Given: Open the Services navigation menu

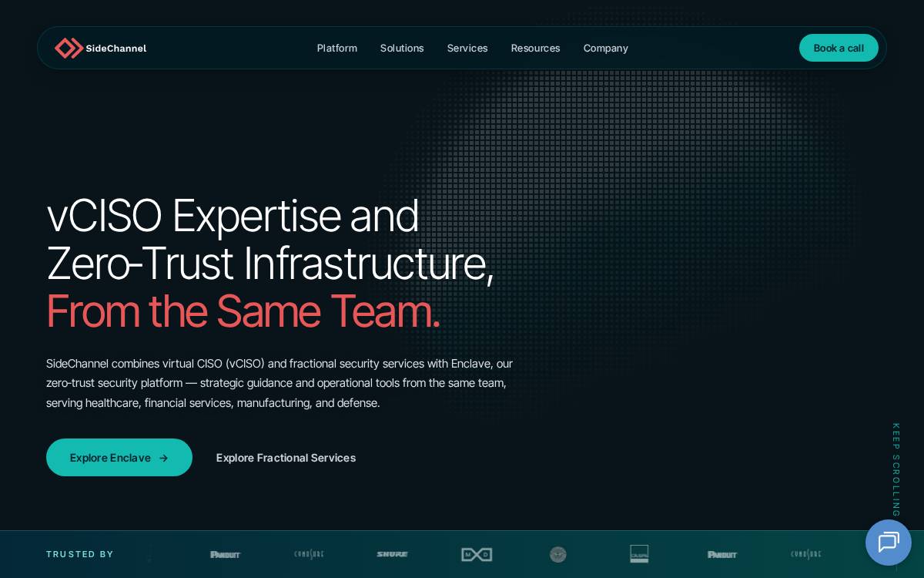Looking at the screenshot, I should (x=467, y=48).
